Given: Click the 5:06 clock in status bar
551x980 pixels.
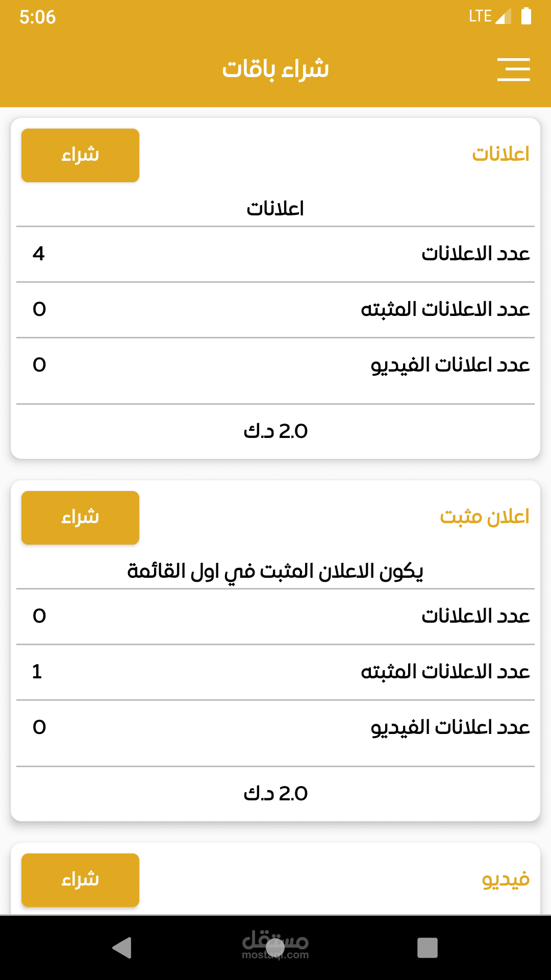Looking at the screenshot, I should click(x=37, y=17).
